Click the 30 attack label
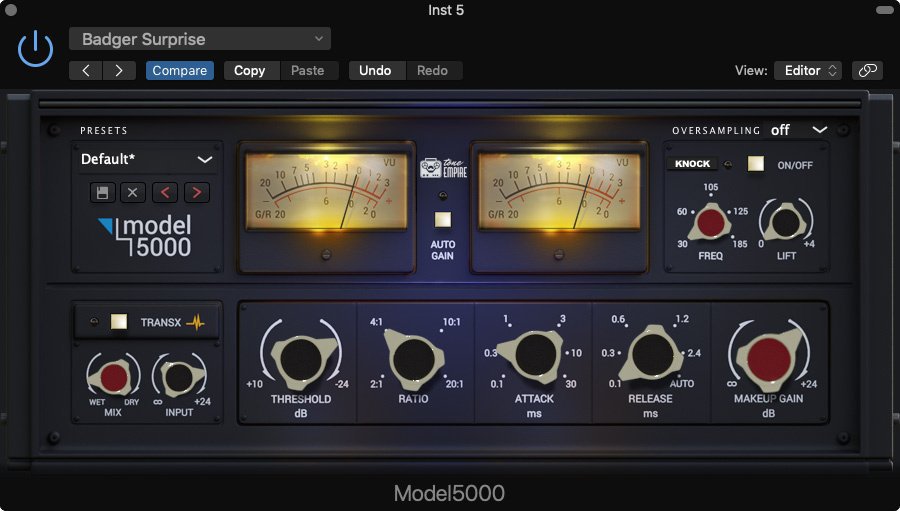The width and height of the screenshot is (900, 511). pyautogui.click(x=571, y=384)
